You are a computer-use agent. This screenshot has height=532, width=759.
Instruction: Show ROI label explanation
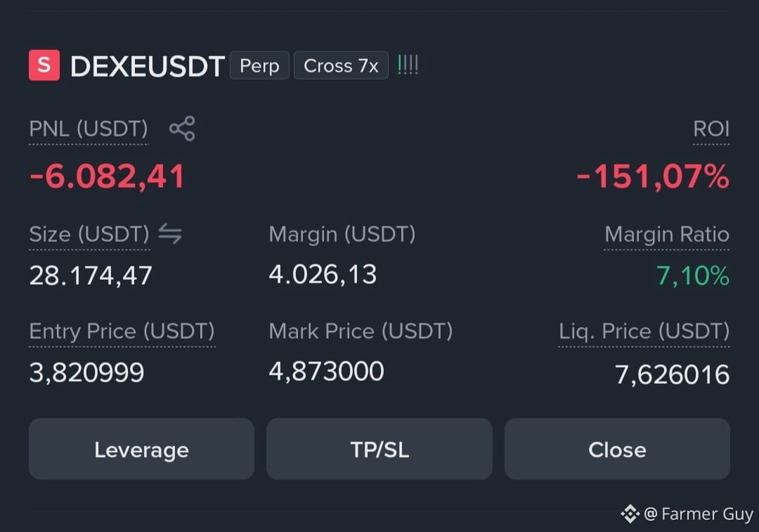711,129
